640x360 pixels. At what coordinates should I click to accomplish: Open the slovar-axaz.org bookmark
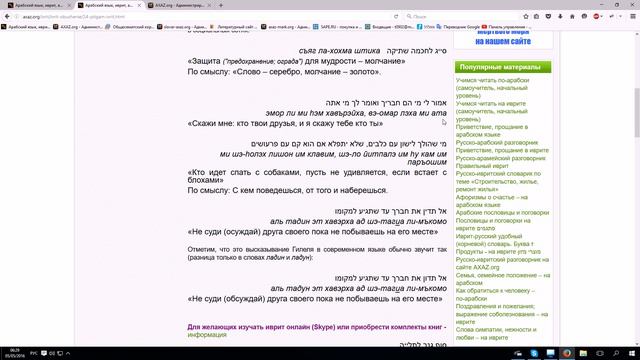[182, 27]
